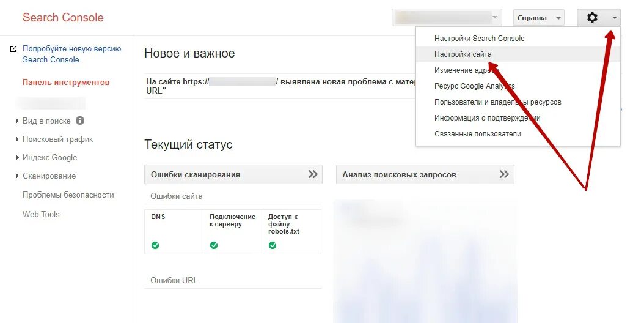Open the blurred site property selector dropdown
This screenshot has width=644, height=323.
[447, 17]
